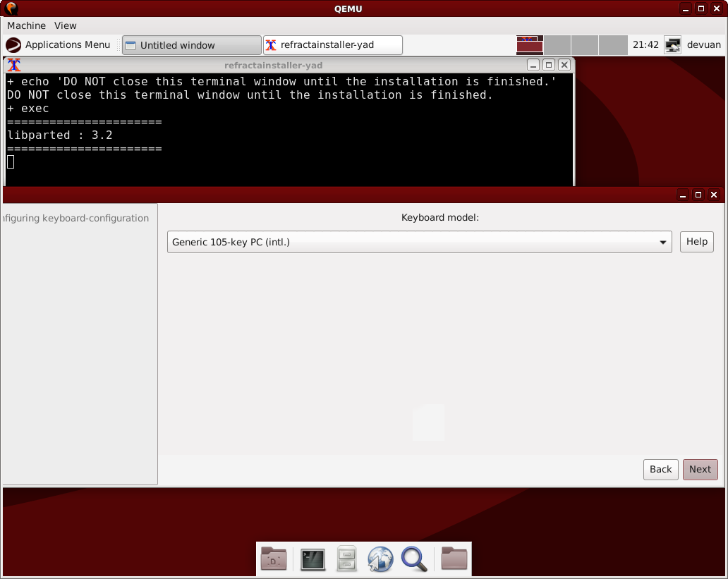This screenshot has height=579, width=728.
Task: Click the Xfce Applications Menu logo
Action: point(13,45)
